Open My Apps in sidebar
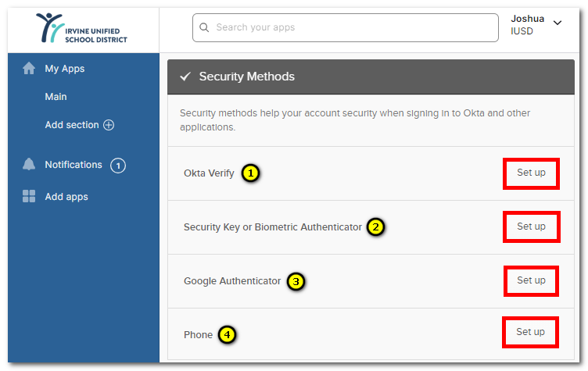This screenshot has height=371, width=588. tap(64, 69)
